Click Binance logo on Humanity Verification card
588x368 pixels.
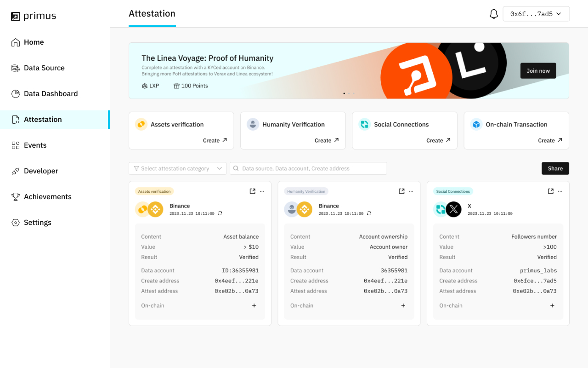(x=305, y=209)
